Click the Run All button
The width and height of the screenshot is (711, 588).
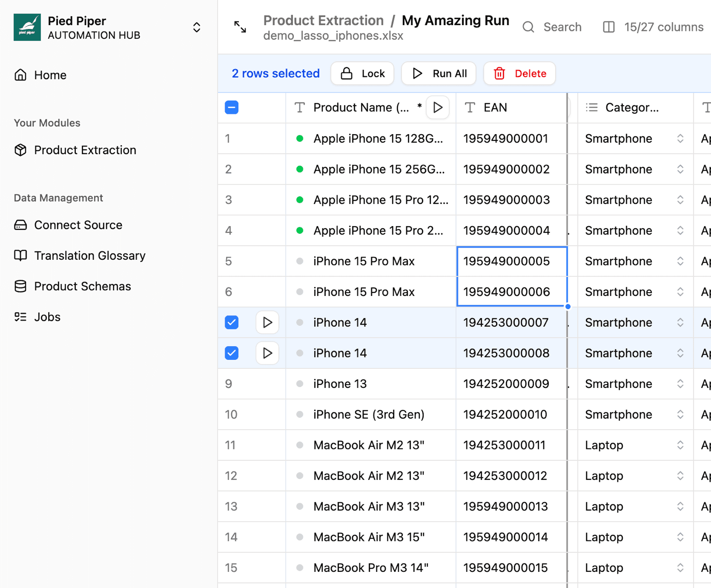pos(438,73)
